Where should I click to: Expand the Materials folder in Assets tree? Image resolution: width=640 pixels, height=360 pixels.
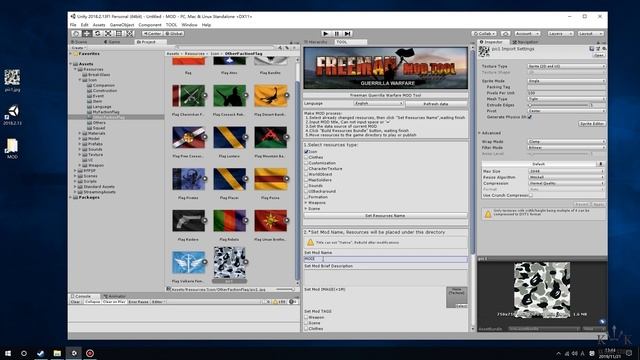tap(80, 133)
